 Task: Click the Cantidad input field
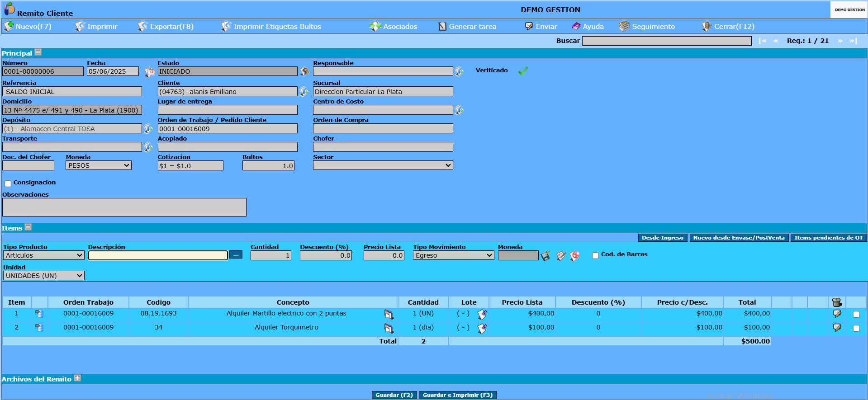click(271, 255)
